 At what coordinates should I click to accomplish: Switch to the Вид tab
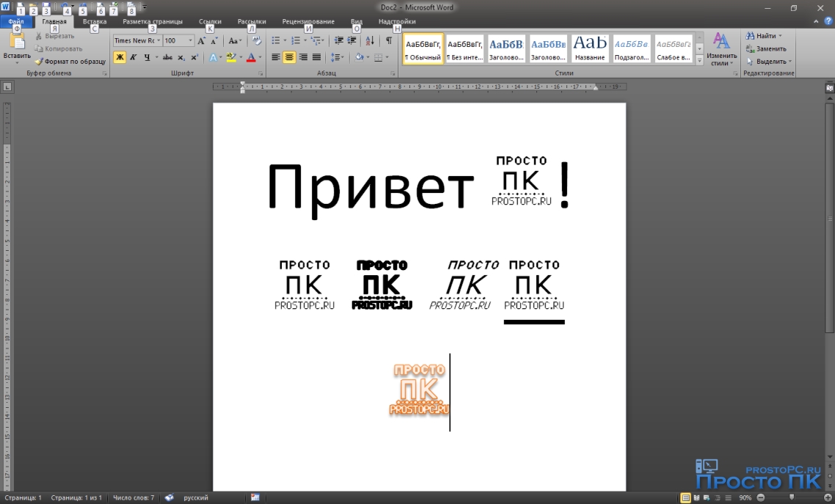click(357, 21)
